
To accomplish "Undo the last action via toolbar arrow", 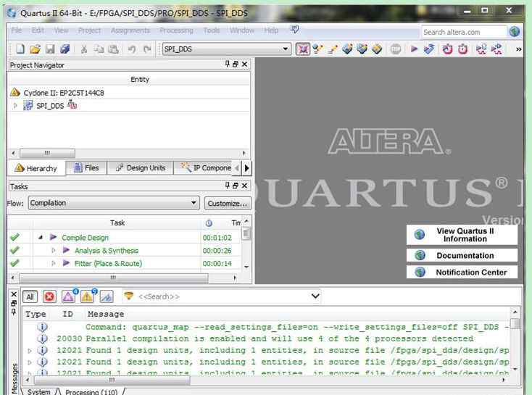I will (132, 49).
